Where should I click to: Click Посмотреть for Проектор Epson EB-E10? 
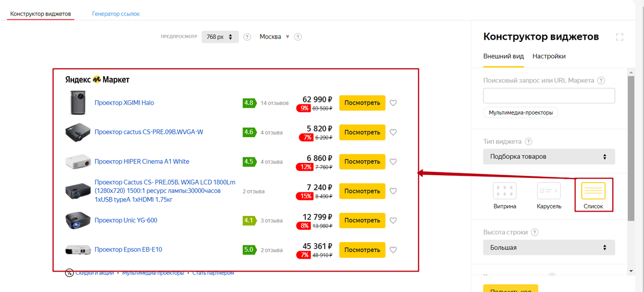pyautogui.click(x=362, y=250)
